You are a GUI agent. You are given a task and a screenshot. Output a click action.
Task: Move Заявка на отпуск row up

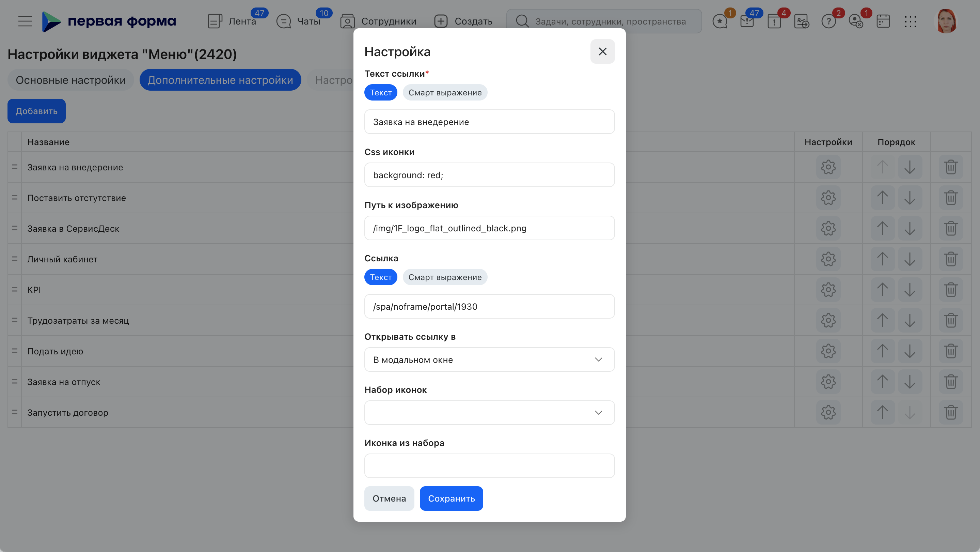tap(883, 382)
